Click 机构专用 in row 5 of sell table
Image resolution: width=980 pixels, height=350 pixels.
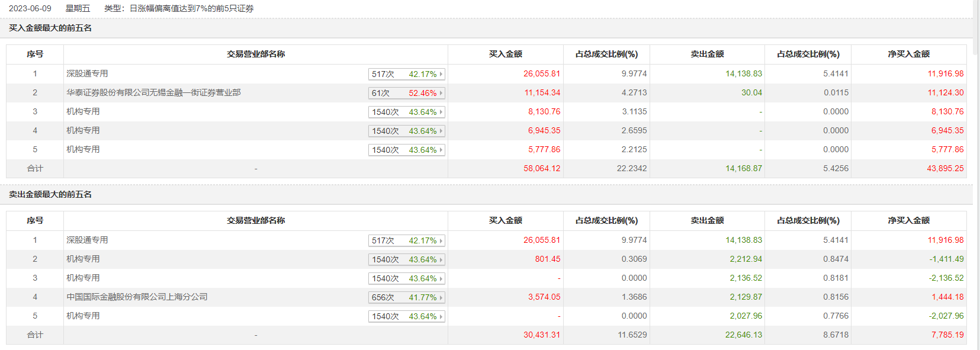pyautogui.click(x=83, y=316)
